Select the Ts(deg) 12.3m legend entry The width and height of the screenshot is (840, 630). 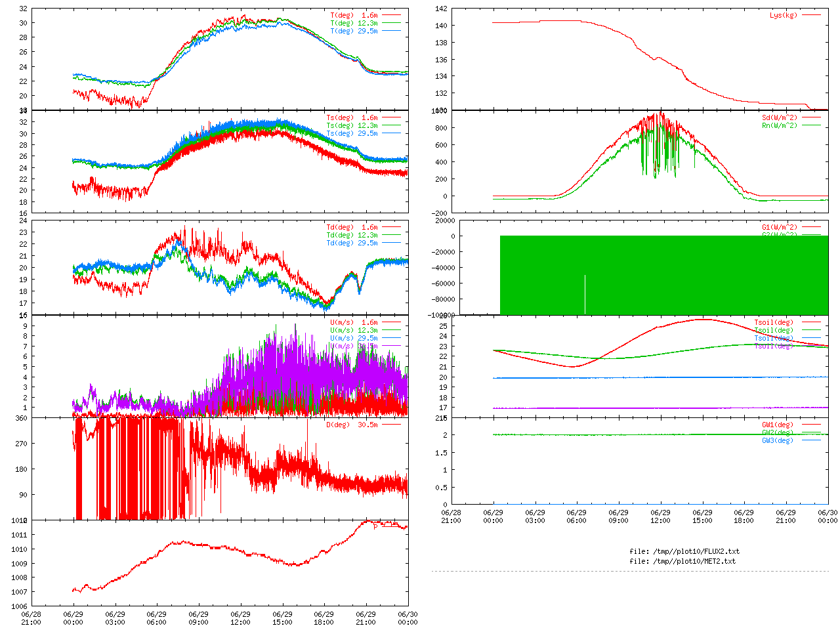[x=352, y=125]
